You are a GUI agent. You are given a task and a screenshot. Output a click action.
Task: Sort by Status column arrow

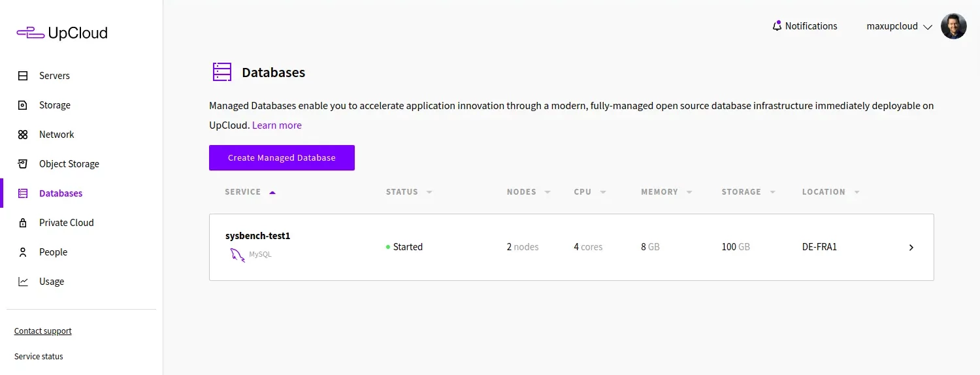point(429,192)
